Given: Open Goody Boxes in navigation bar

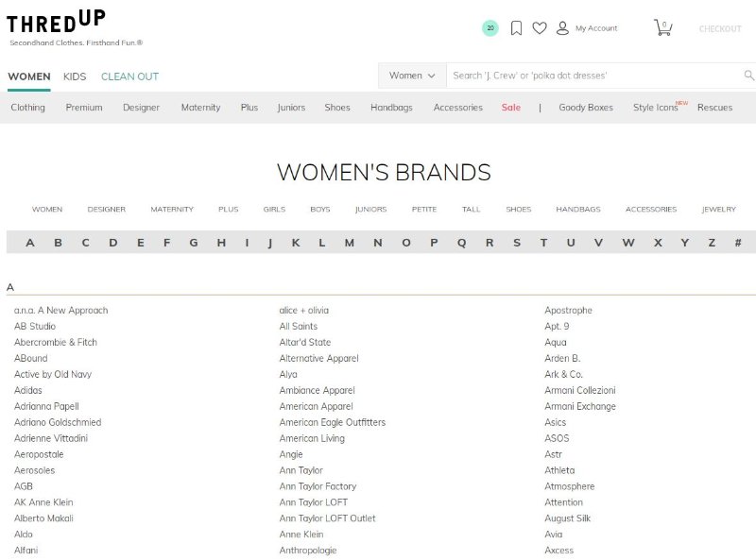Looking at the screenshot, I should pos(586,108).
